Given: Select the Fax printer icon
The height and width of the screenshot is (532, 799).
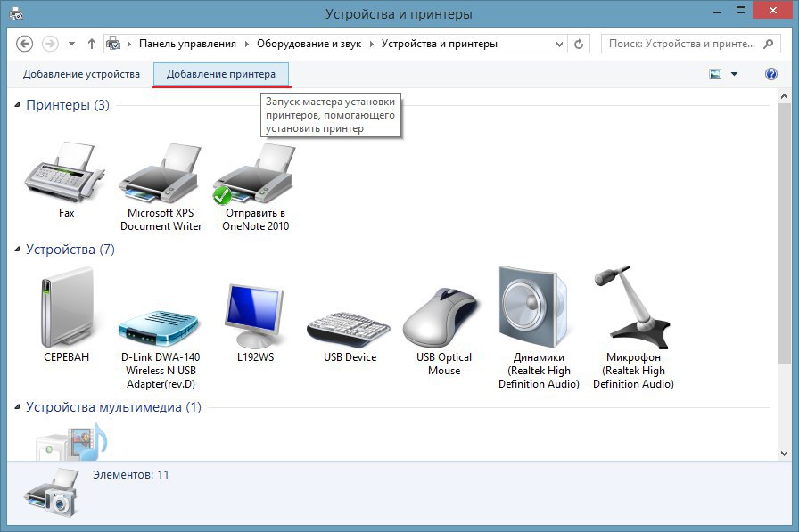Looking at the screenshot, I should click(x=66, y=172).
